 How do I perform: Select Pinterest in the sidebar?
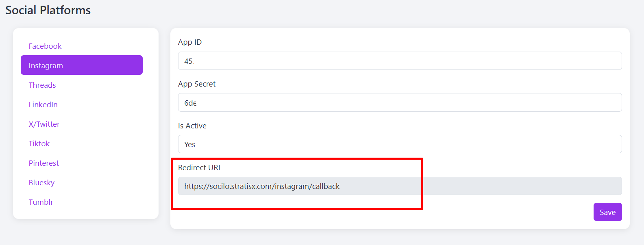[x=44, y=163]
